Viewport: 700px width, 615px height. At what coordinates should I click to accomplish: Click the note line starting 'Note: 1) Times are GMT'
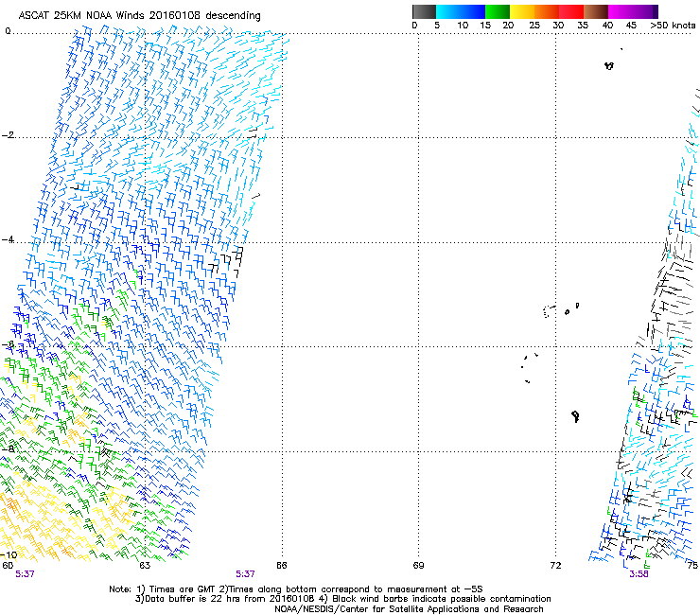click(x=296, y=589)
